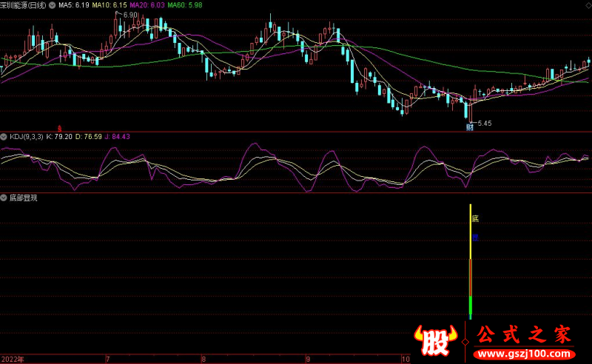Expand the KDJ indicator options arrow
Screen dimensions: 592x364
[x=4, y=137]
